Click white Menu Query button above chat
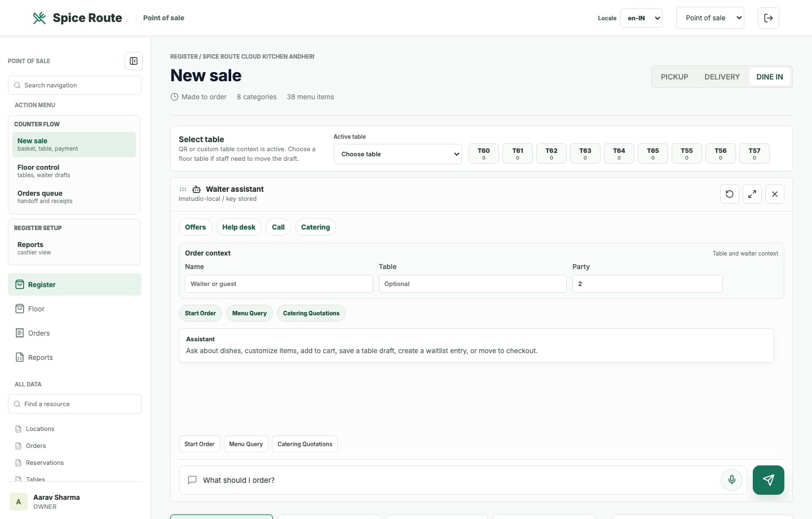812x519 pixels. (246, 444)
